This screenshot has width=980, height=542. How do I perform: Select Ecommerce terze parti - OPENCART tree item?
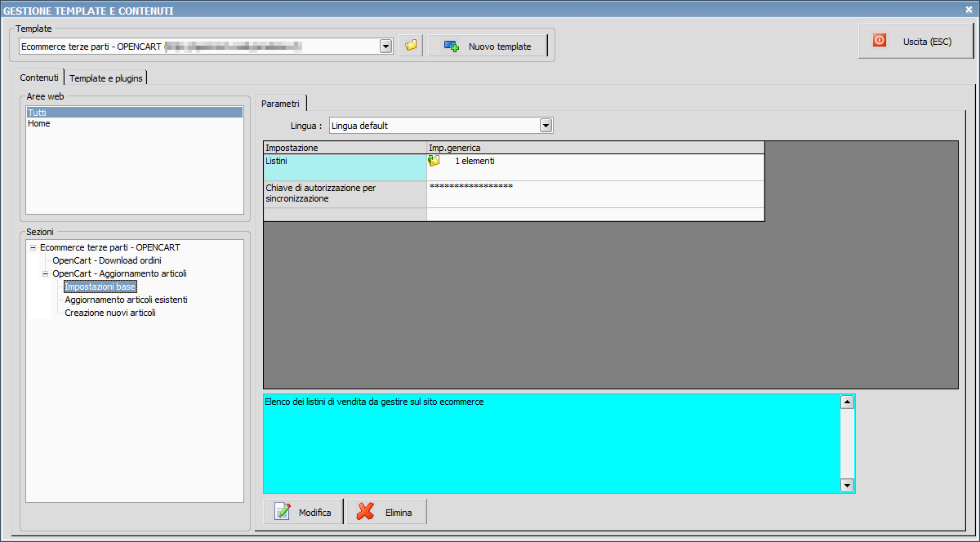pyautogui.click(x=110, y=247)
